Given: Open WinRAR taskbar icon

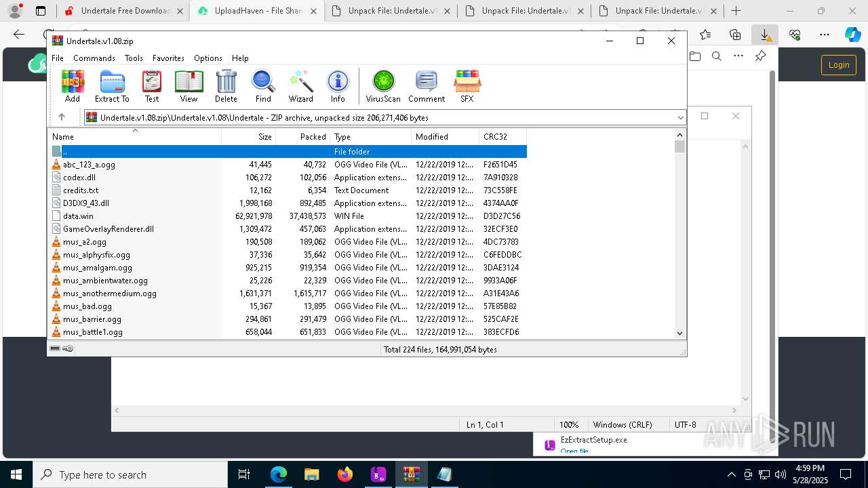Looking at the screenshot, I should [x=412, y=474].
